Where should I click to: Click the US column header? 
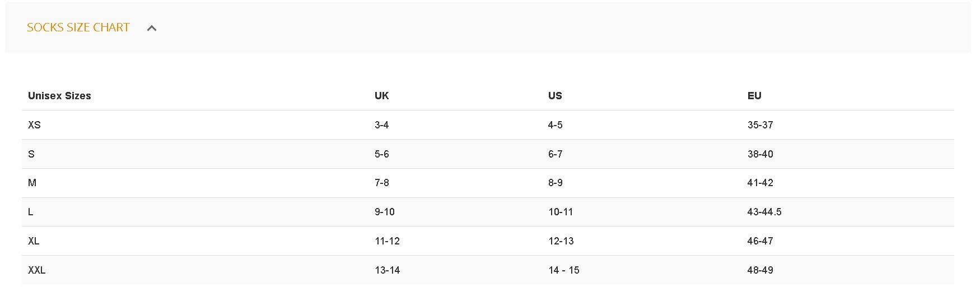(554, 96)
